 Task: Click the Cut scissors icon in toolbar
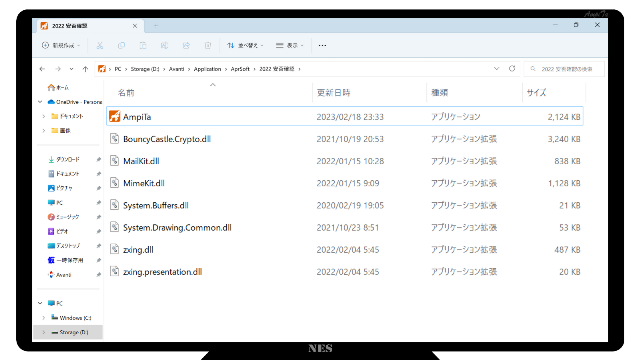(100, 45)
